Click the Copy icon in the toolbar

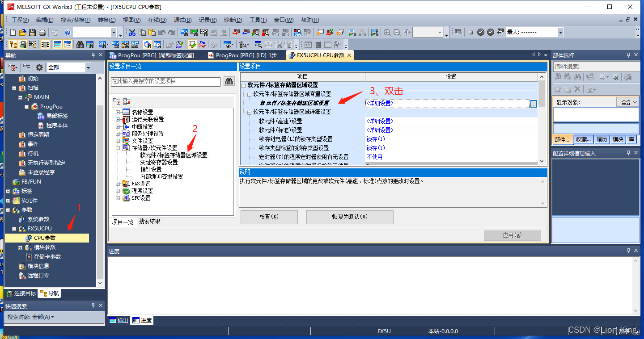(x=142, y=32)
